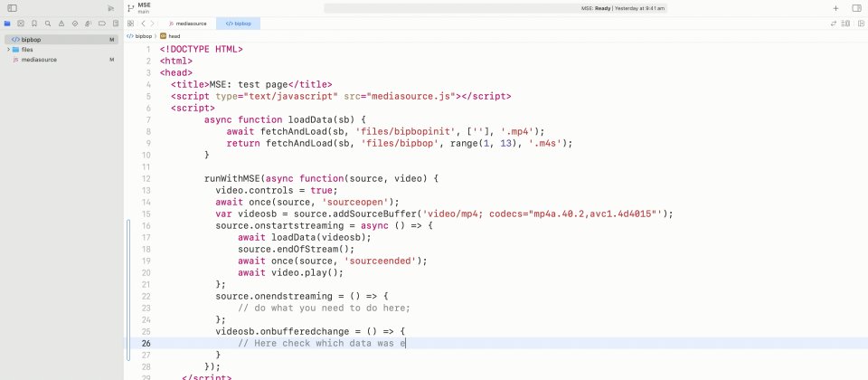Click the MSE: Ready activity status bar
Image resolution: width=868 pixels, height=380 pixels.
(495, 8)
